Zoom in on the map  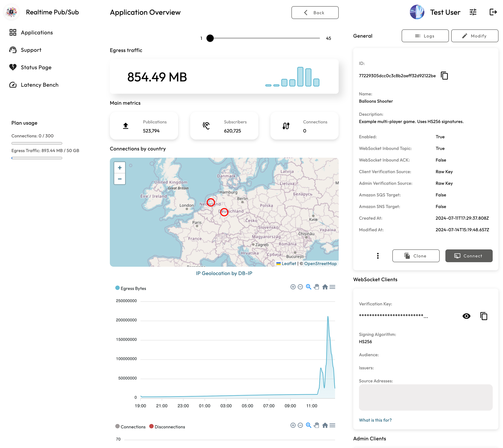pyautogui.click(x=120, y=168)
